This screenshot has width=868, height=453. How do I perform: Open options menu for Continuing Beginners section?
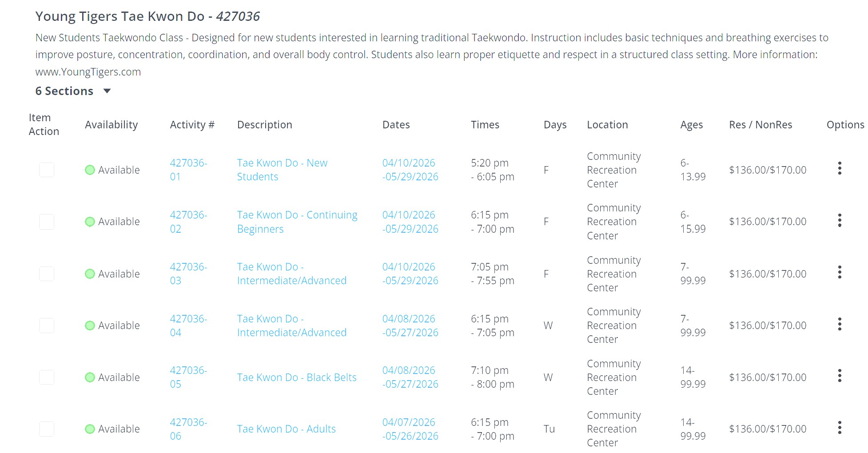coord(839,220)
